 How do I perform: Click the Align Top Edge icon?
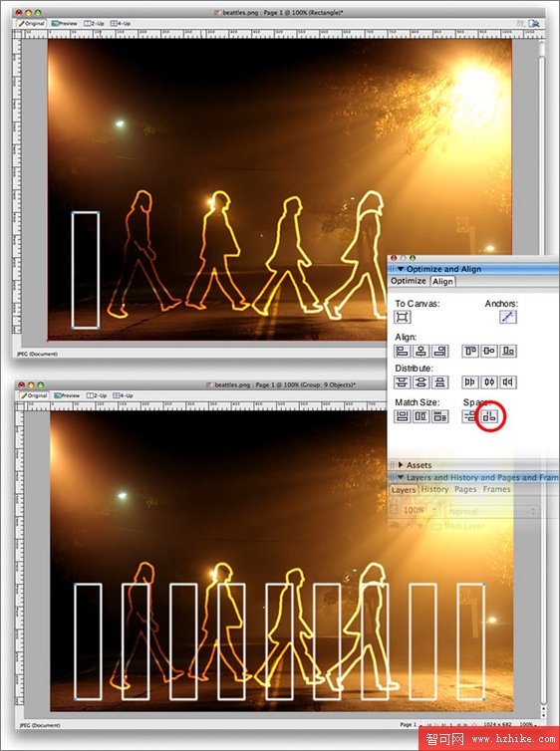(470, 351)
